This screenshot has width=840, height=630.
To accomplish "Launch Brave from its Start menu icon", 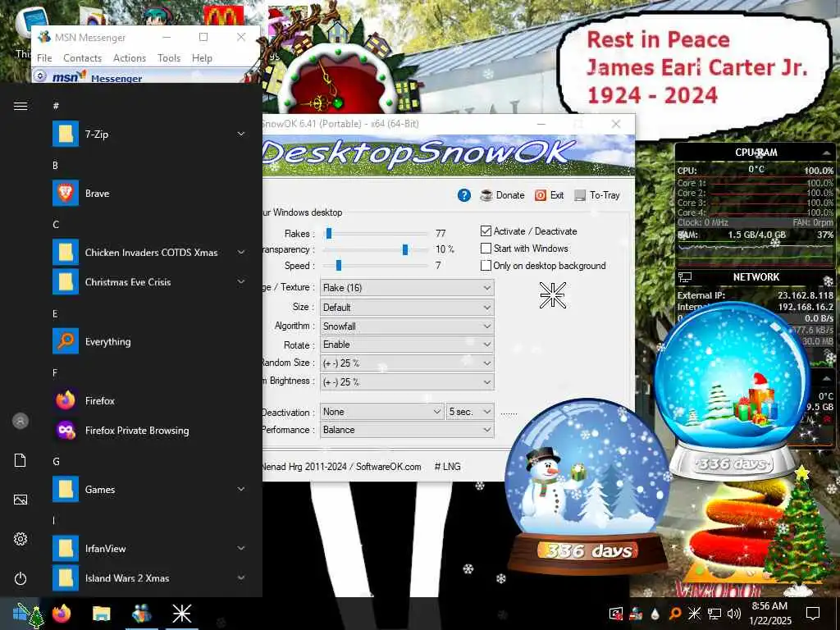I will point(66,194).
